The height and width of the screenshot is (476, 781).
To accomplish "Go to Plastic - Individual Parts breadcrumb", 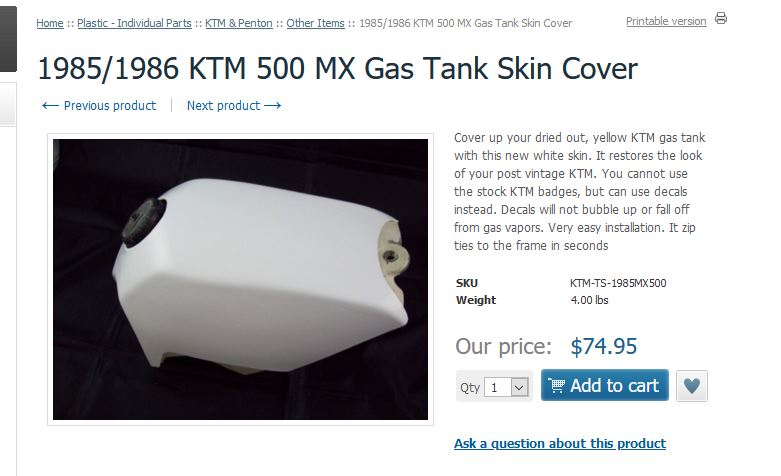I will click(x=134, y=23).
